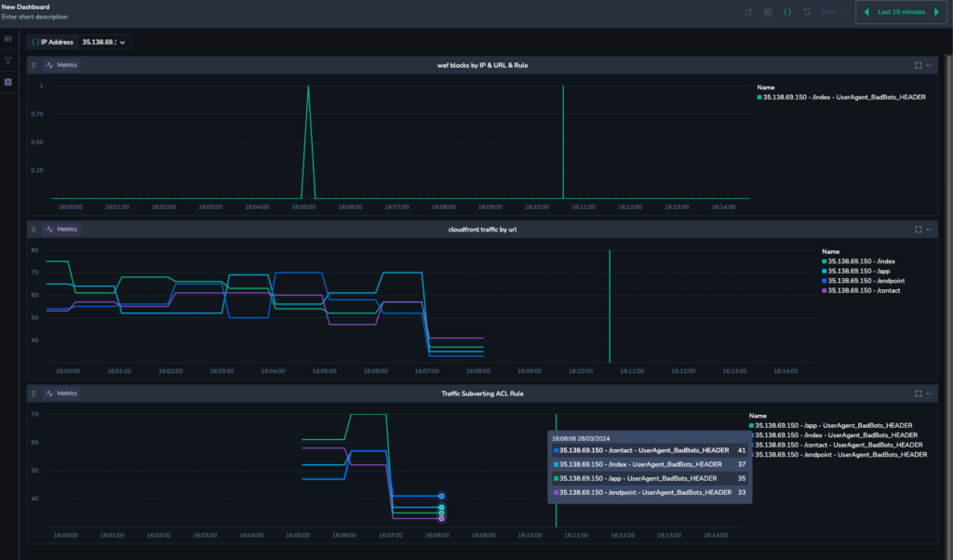Screen dimensions: 953x560
Task: Open the Last 15 minutes time picker
Action: [900, 12]
